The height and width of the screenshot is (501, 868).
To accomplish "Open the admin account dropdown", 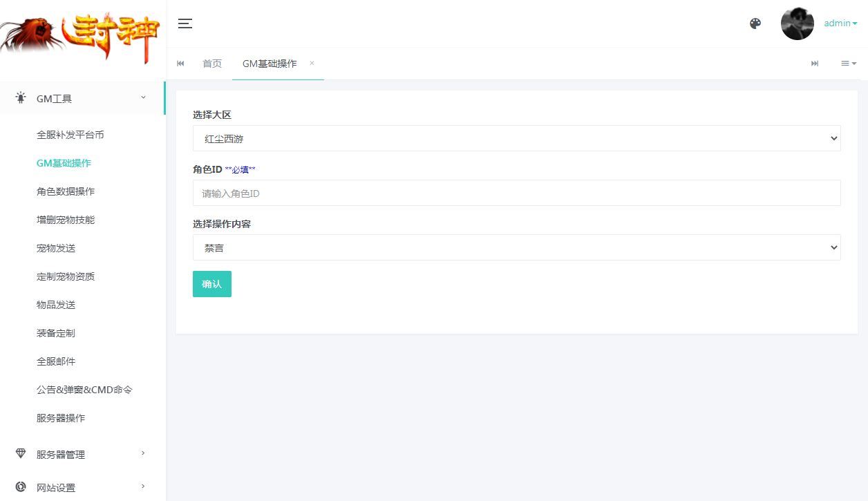I will click(840, 23).
